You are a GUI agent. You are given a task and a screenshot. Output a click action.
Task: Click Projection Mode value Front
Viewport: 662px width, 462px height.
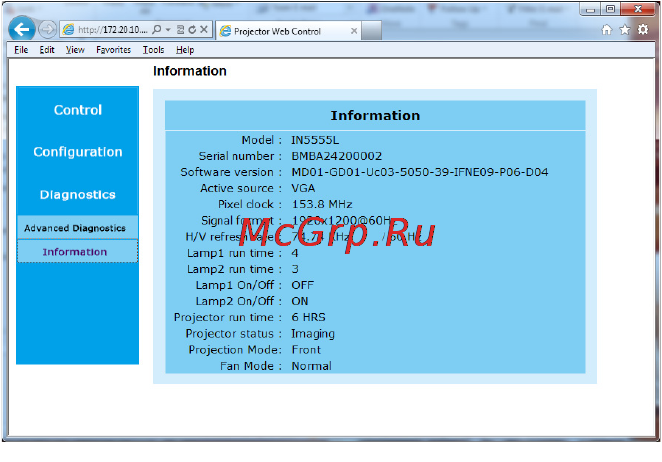306,350
